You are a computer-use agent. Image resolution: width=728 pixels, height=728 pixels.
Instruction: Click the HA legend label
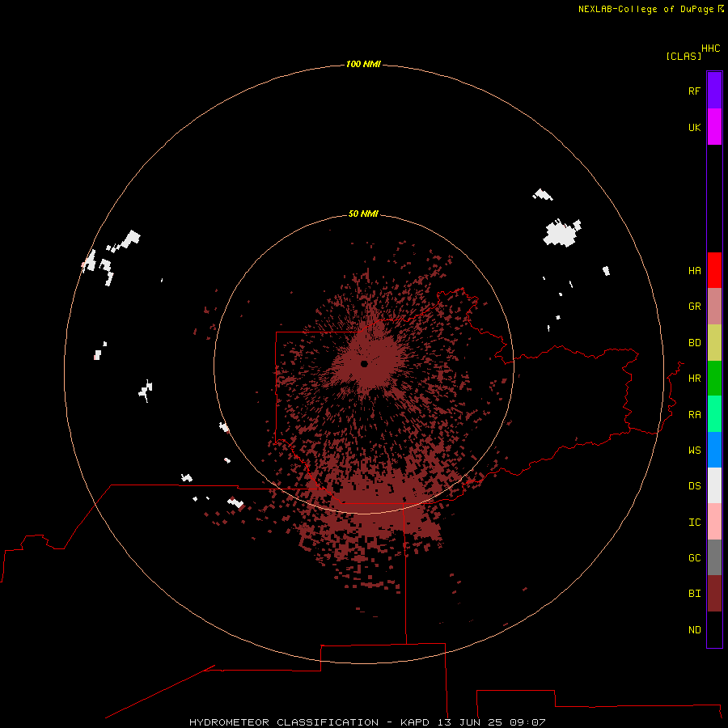click(695, 271)
